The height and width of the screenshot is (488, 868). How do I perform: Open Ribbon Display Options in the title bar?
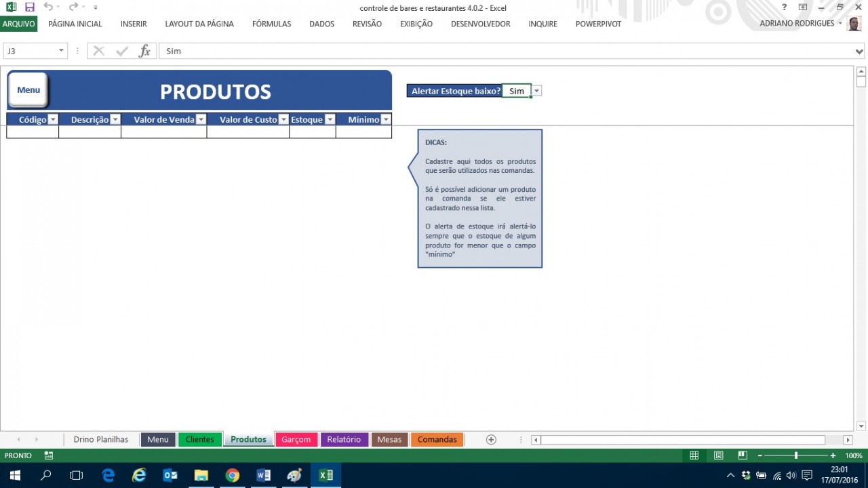803,7
